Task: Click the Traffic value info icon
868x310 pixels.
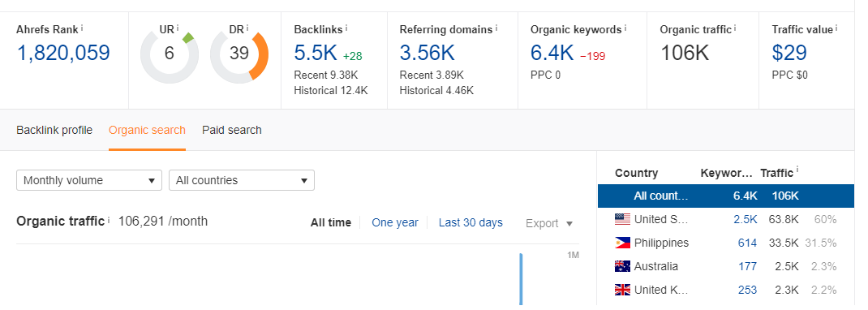Action: [x=836, y=27]
